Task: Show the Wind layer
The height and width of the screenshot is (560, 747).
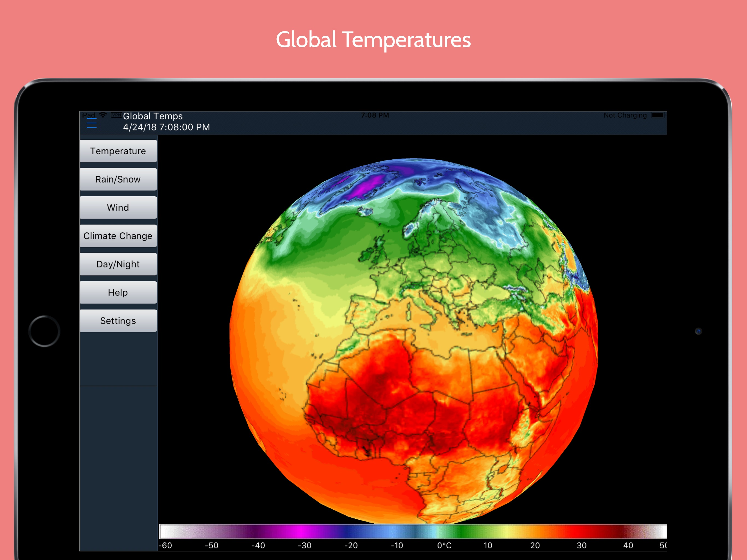Action: click(118, 207)
